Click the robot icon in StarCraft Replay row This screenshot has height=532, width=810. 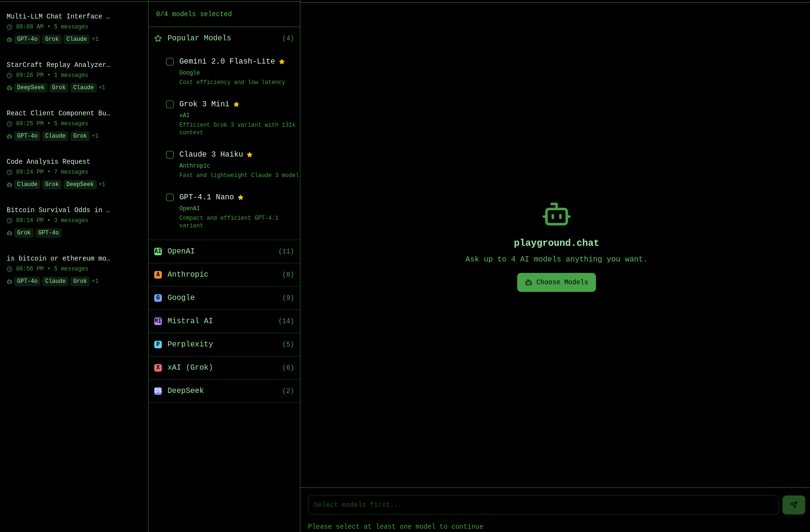pos(9,88)
